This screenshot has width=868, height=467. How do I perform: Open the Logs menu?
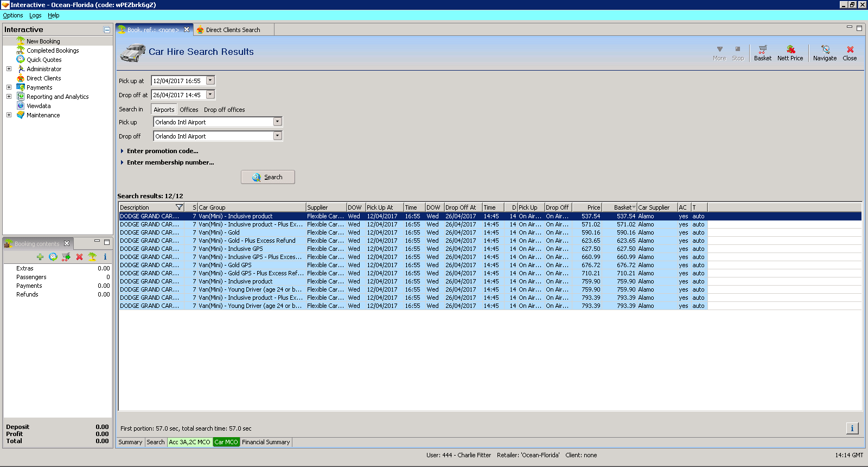click(35, 15)
